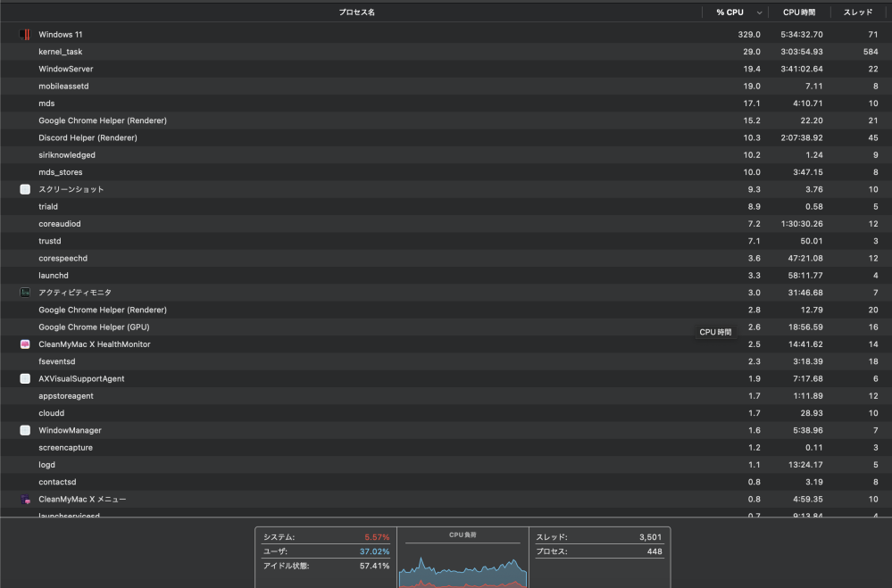
Task: Select the trustd process
Action: click(50, 241)
